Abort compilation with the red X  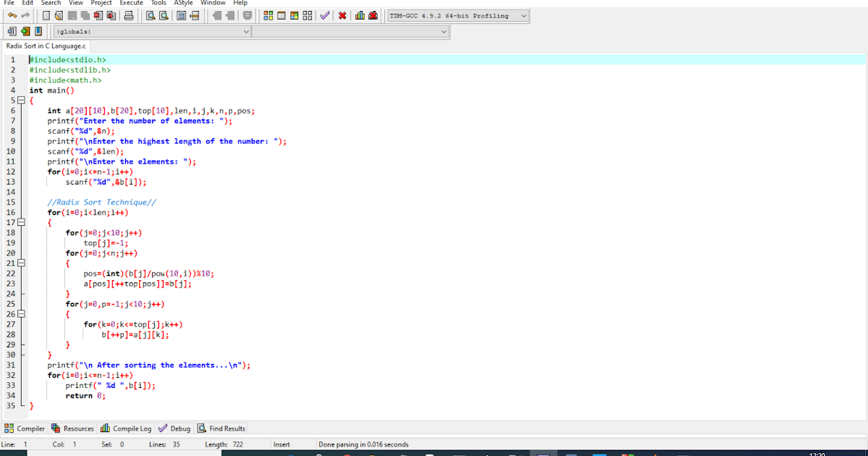(342, 15)
